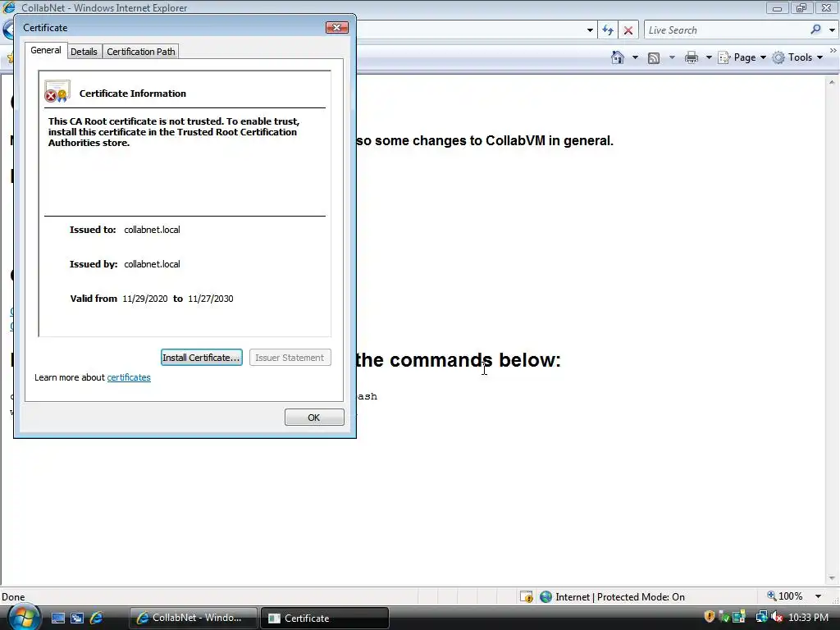Focus the Live Search input field

(x=726, y=30)
